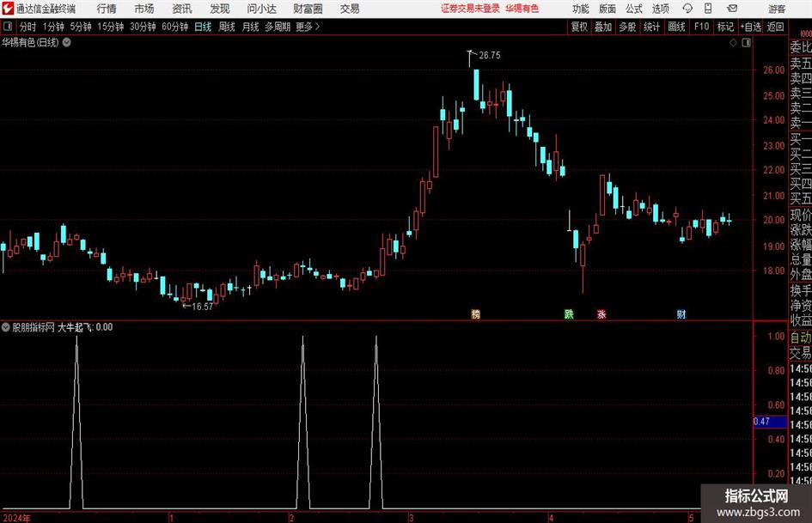This screenshot has width=812, height=523.
Task: Switch to 60分钟 period
Action: 174,27
